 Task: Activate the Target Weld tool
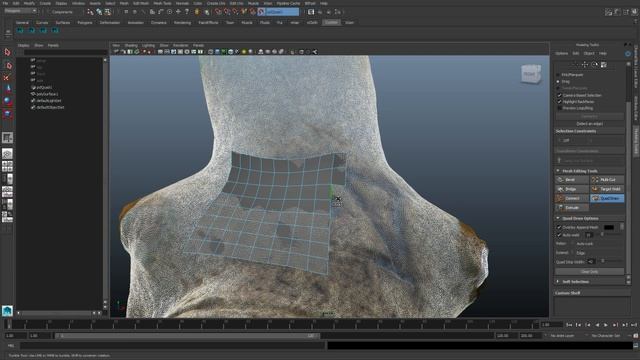[607, 189]
